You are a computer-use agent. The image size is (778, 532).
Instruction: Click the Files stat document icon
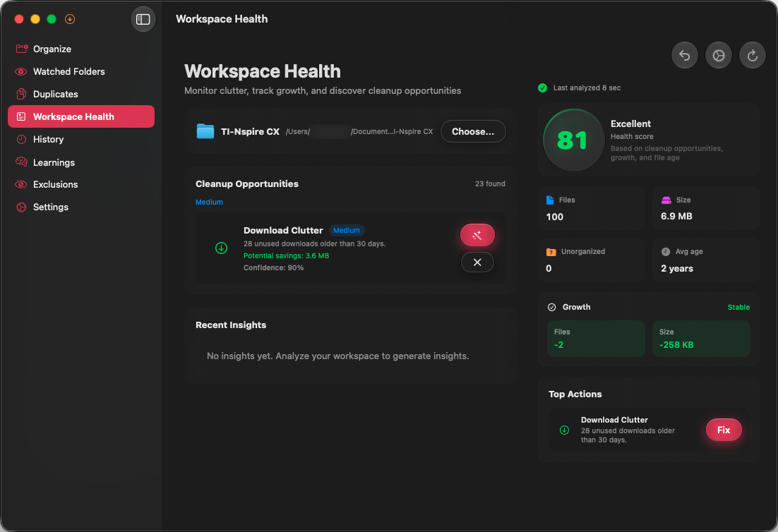click(550, 200)
